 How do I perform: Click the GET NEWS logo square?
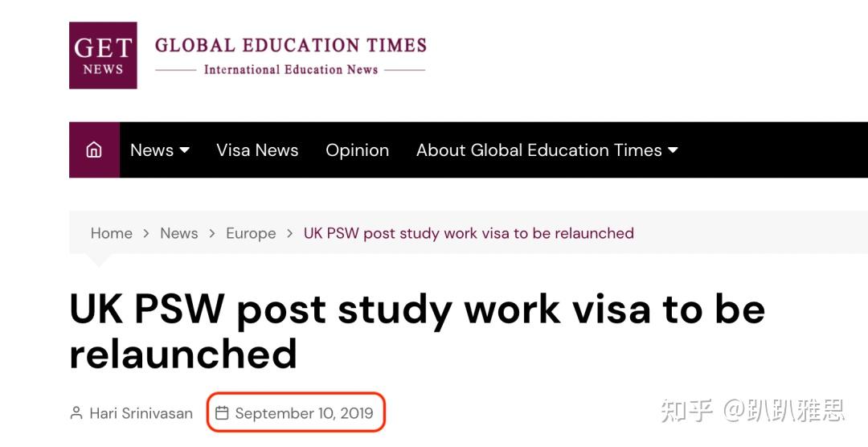click(103, 55)
